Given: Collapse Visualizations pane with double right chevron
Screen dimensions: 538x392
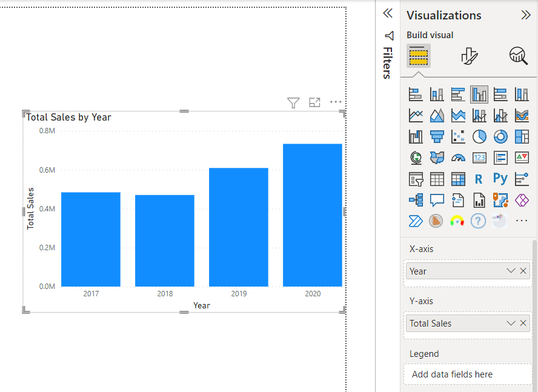Looking at the screenshot, I should coord(526,15).
